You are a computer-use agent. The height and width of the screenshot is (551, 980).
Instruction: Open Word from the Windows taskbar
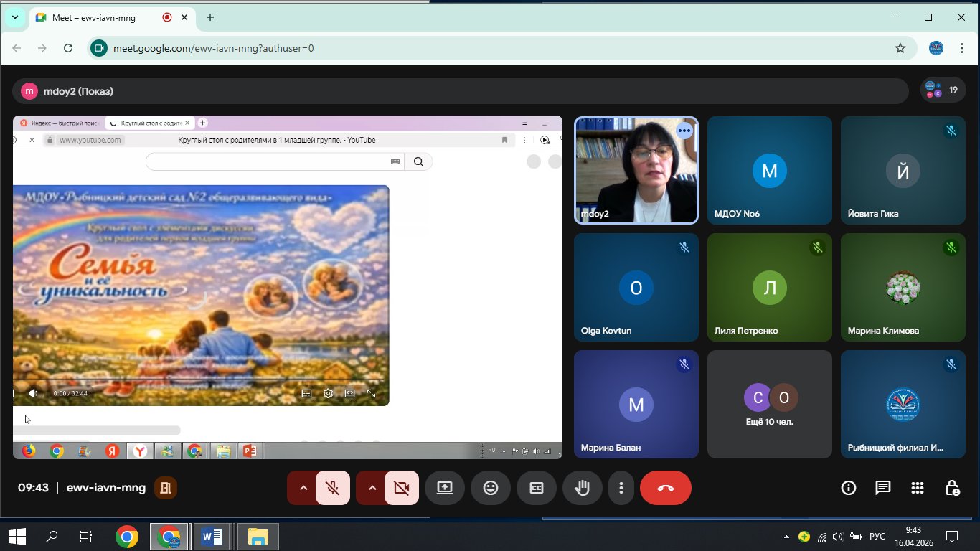pos(212,536)
